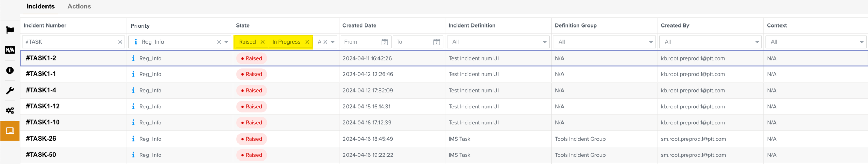
Task: Open the wrench tools sidebar icon
Action: click(x=10, y=91)
